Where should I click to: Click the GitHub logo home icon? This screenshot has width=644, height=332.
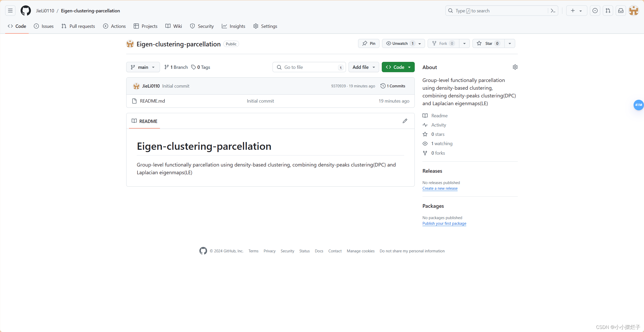coord(26,11)
